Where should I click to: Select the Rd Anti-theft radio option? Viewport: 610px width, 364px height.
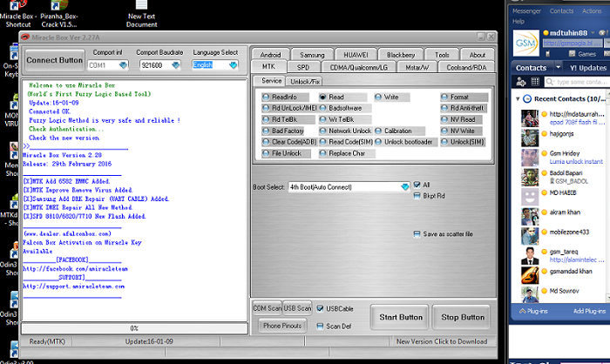click(444, 108)
